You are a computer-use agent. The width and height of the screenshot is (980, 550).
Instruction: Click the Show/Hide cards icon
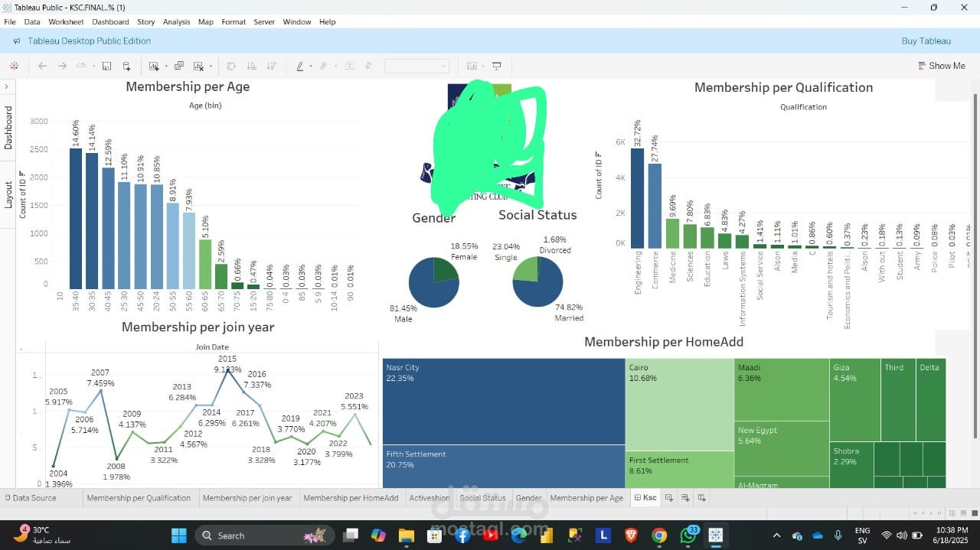coord(472,66)
